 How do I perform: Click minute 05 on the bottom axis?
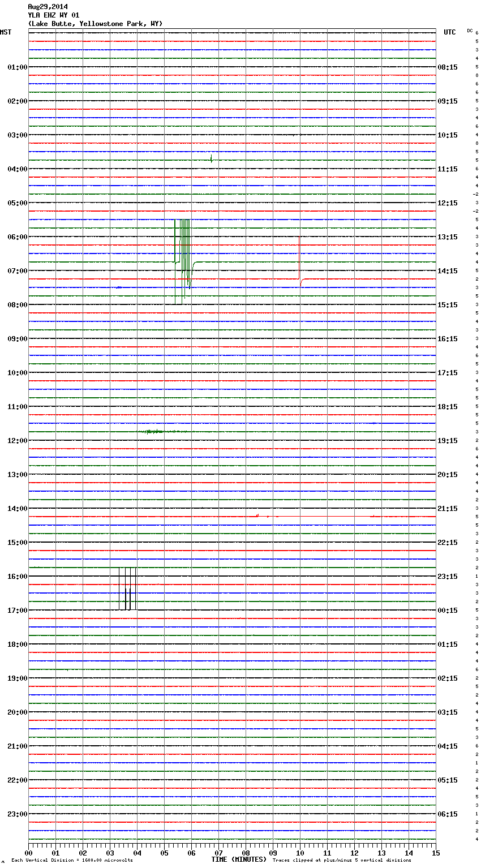click(164, 853)
